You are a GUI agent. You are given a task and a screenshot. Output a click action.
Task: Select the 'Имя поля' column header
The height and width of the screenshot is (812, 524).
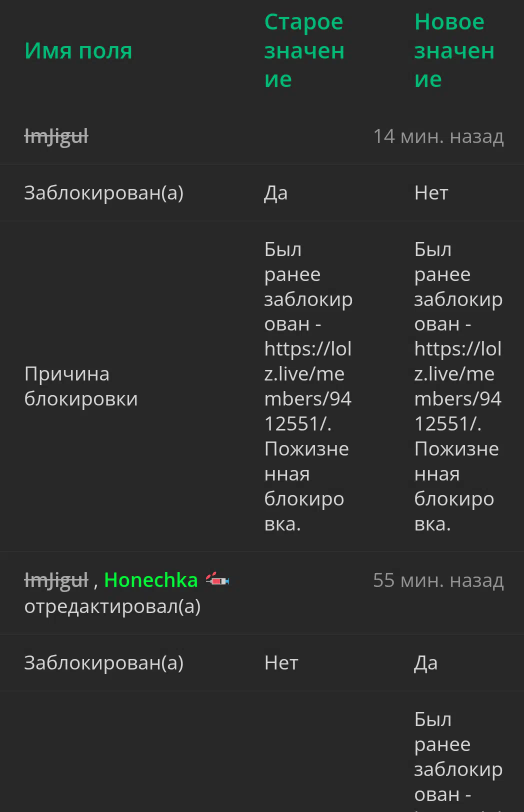click(x=78, y=50)
